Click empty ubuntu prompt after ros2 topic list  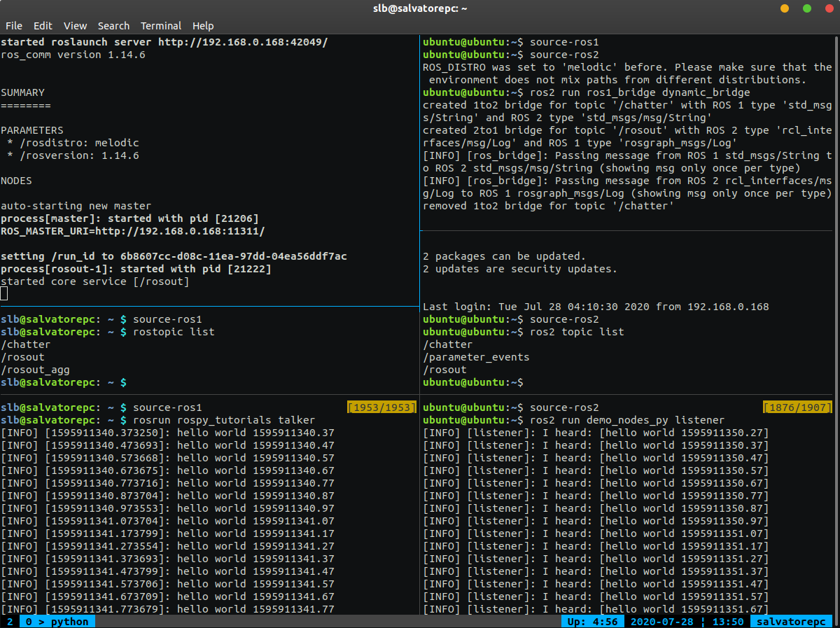[473, 382]
